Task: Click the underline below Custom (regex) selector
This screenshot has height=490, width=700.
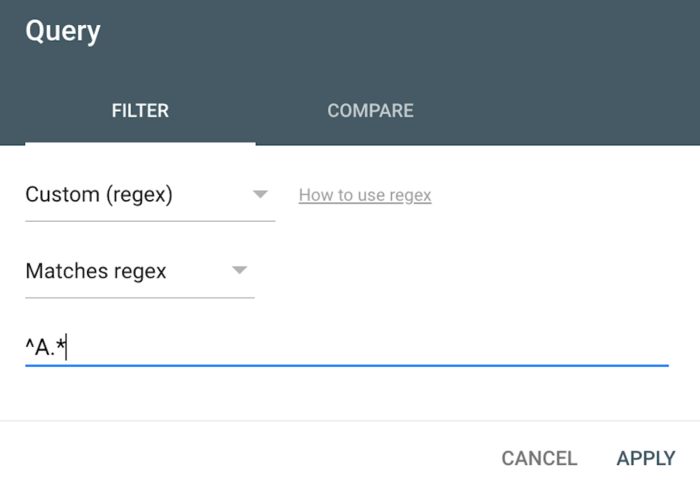Action: (150, 220)
